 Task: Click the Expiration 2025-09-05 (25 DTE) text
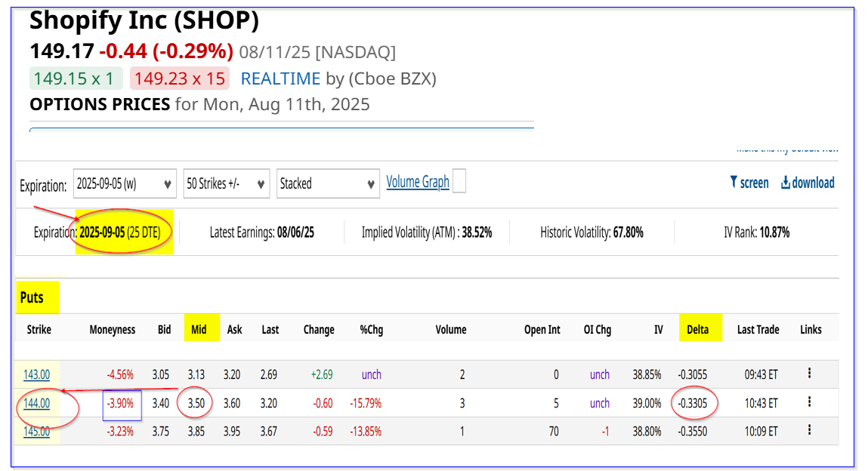pyautogui.click(x=97, y=232)
